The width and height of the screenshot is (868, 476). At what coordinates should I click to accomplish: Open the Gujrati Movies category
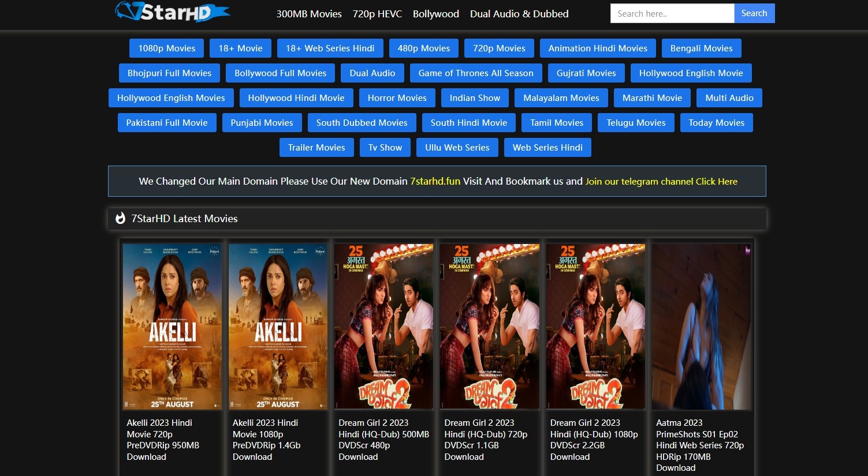(586, 73)
